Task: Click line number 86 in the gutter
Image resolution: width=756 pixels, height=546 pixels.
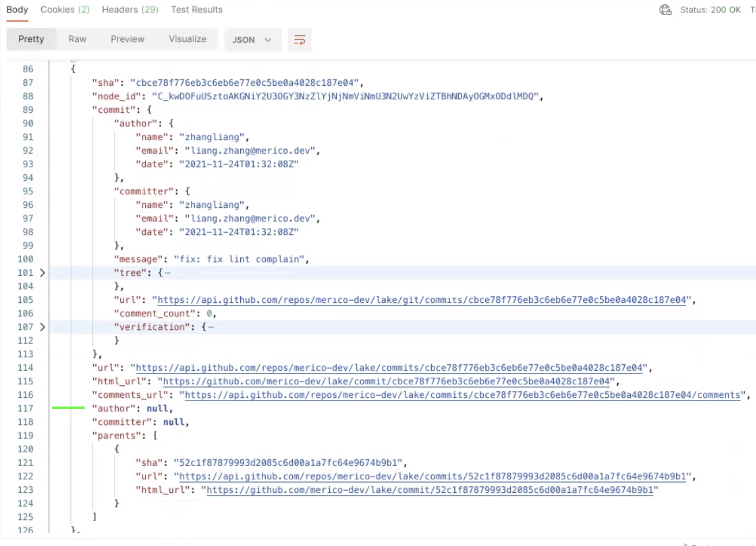Action: [x=28, y=69]
